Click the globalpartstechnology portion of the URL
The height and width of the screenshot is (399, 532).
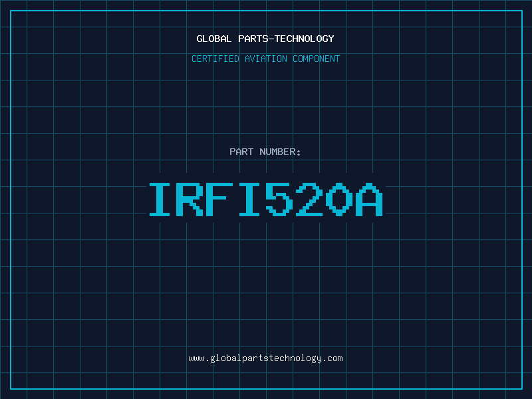[265, 358]
